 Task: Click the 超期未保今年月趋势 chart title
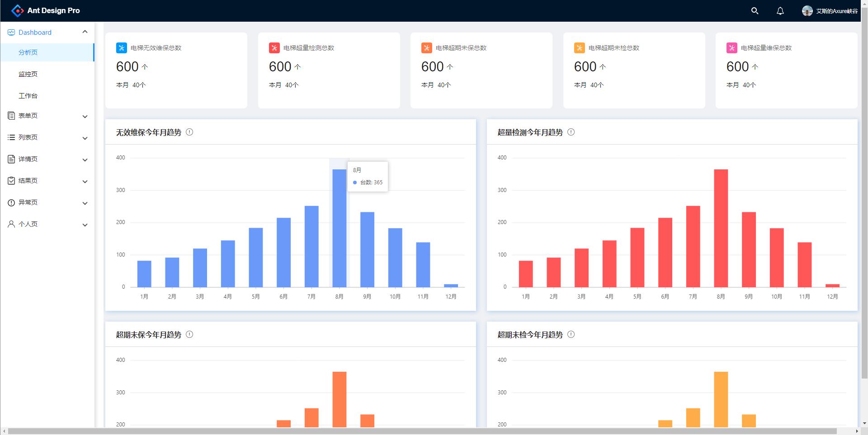tap(148, 335)
